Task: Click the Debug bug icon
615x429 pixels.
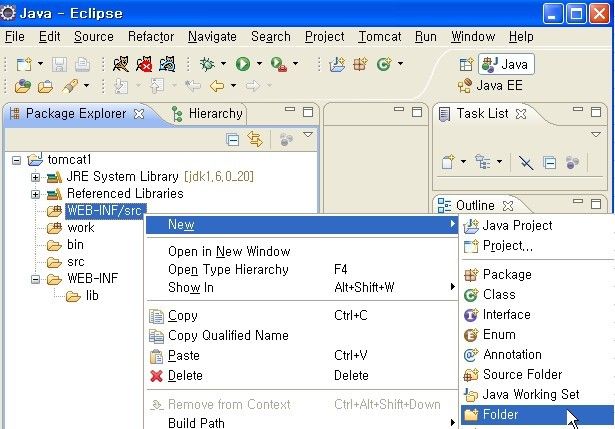Action: (x=207, y=64)
